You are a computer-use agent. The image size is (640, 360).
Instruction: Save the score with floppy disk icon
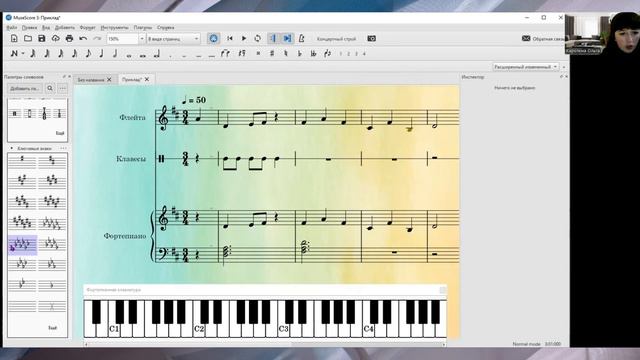click(42, 39)
